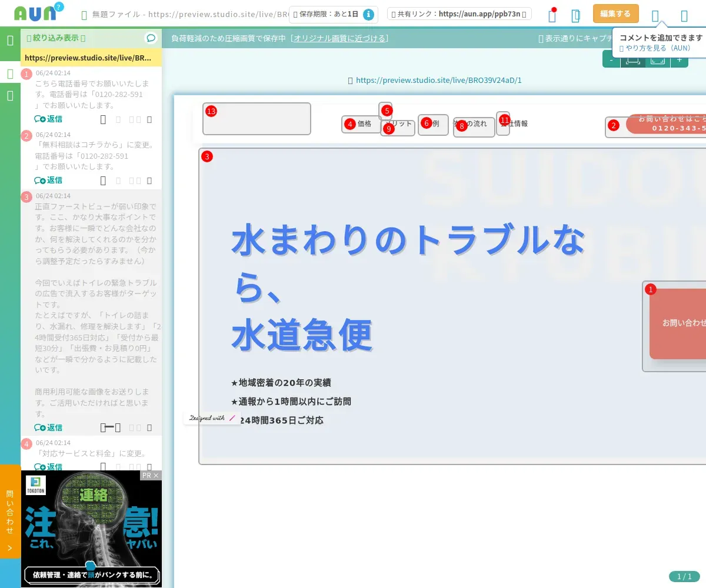Reply to comment 2 with 返信
Image resolution: width=706 pixels, height=588 pixels.
pyautogui.click(x=48, y=181)
